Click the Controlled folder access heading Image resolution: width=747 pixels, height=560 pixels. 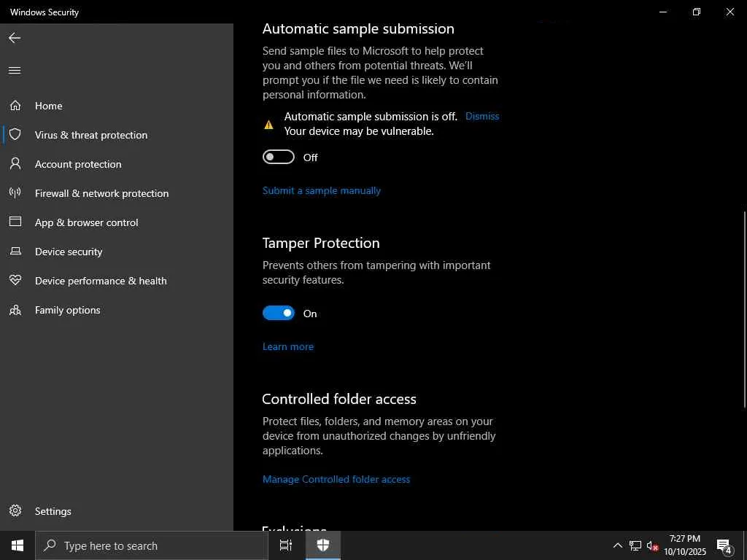pyautogui.click(x=339, y=399)
